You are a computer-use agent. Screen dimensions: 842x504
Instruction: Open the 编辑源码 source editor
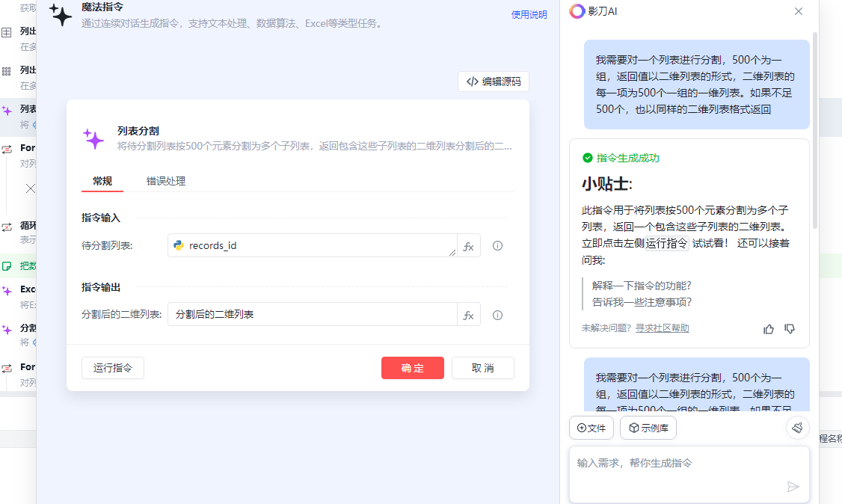coord(494,82)
